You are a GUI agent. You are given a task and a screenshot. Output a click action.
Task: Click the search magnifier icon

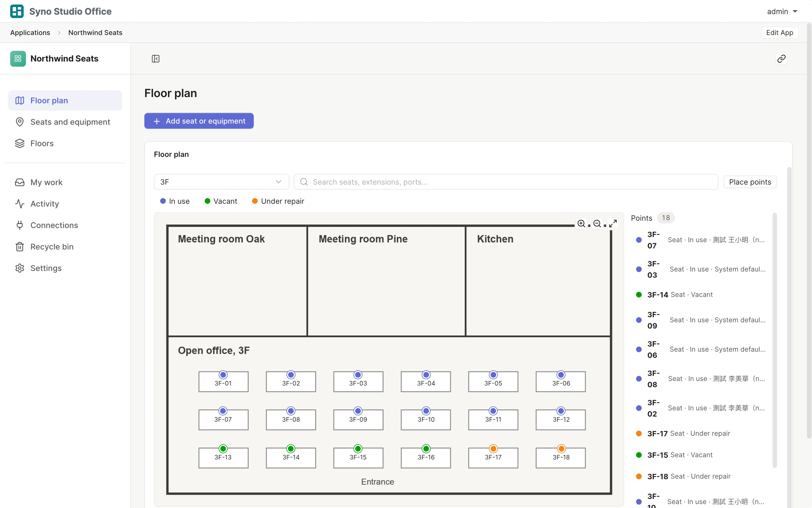[x=304, y=182]
